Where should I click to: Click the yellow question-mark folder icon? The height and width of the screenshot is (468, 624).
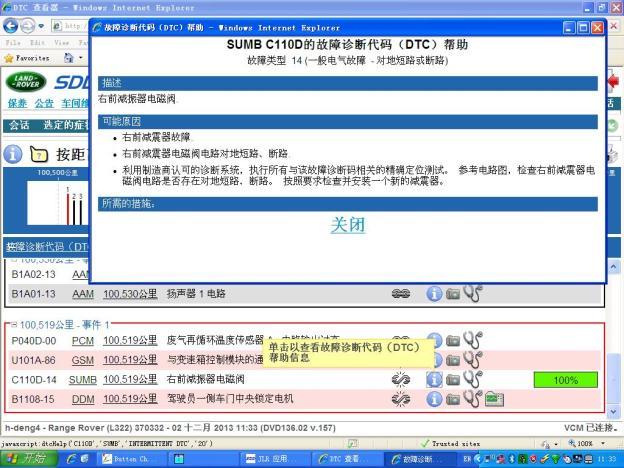39,154
